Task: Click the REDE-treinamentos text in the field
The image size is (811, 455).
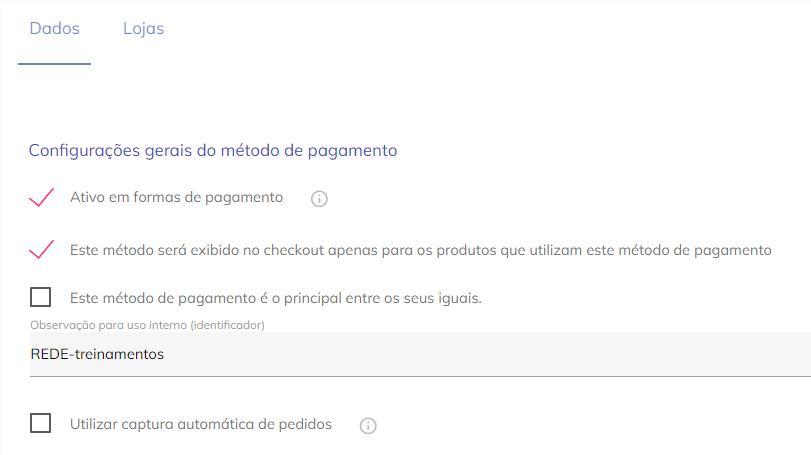Action: point(97,354)
